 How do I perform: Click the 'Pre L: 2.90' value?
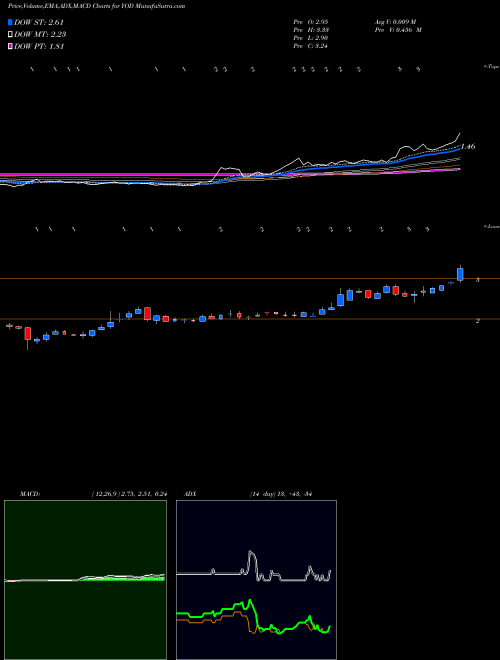311,38
